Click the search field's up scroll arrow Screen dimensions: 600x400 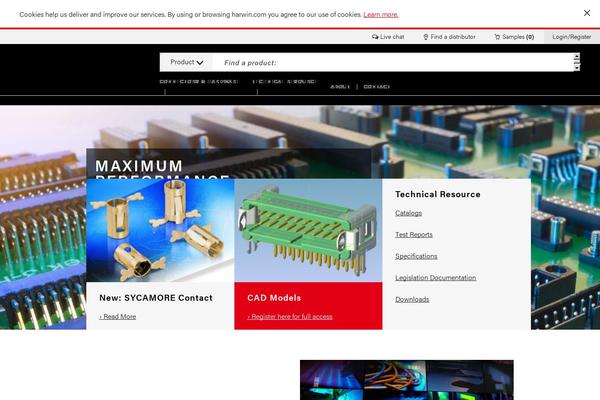[577, 57]
